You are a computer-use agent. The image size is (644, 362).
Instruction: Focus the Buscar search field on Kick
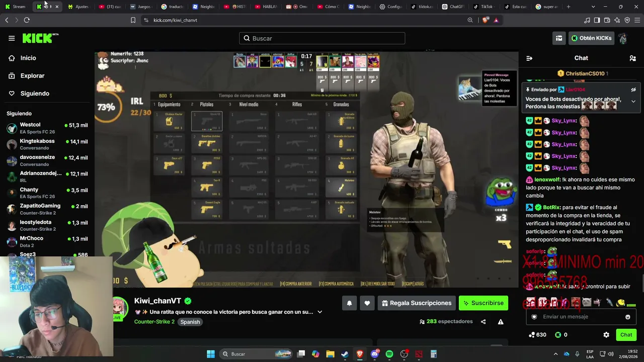click(x=322, y=38)
